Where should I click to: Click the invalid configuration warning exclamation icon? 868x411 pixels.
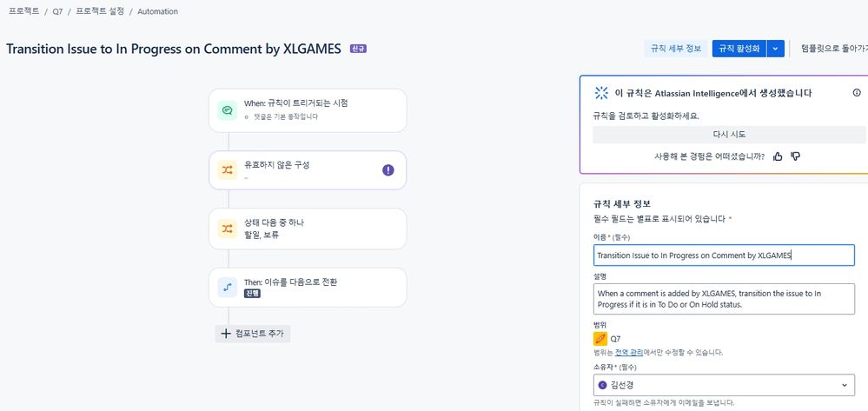[388, 170]
